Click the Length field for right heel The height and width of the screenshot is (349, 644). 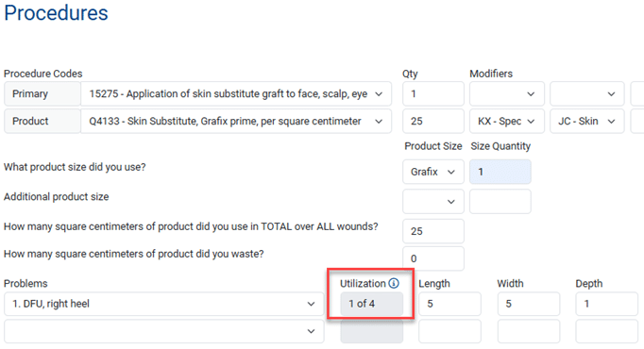coord(449,304)
